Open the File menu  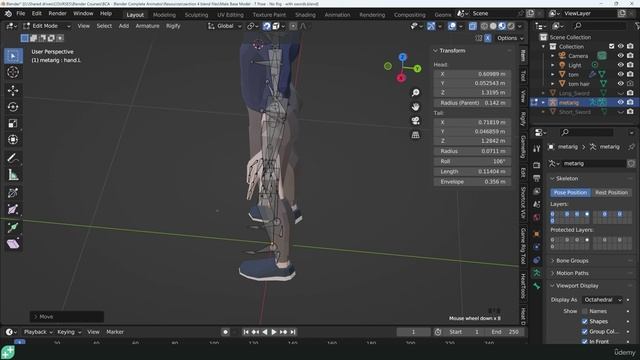(20, 13)
